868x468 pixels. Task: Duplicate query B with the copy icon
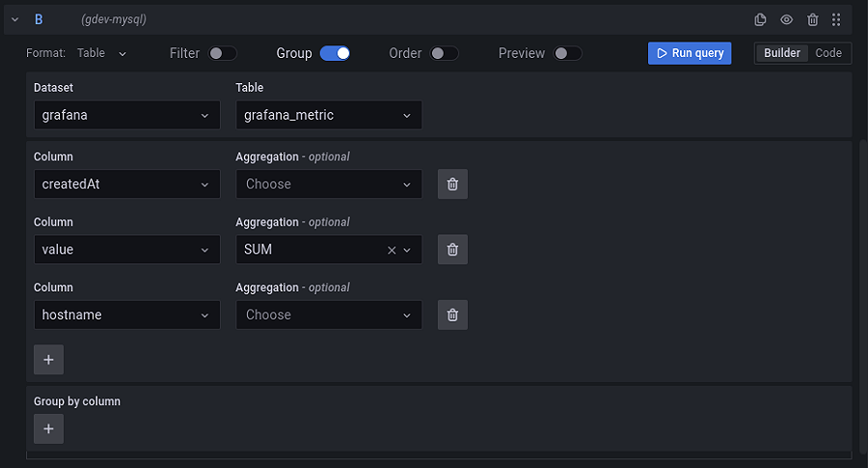(x=760, y=19)
